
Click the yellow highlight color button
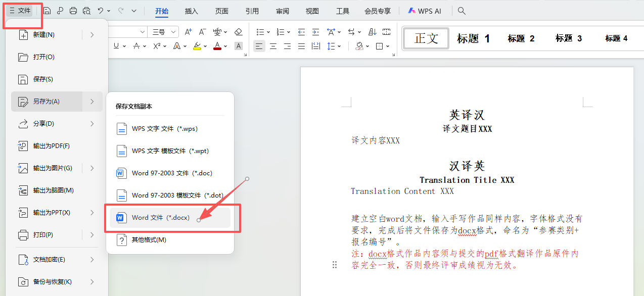coord(197,46)
